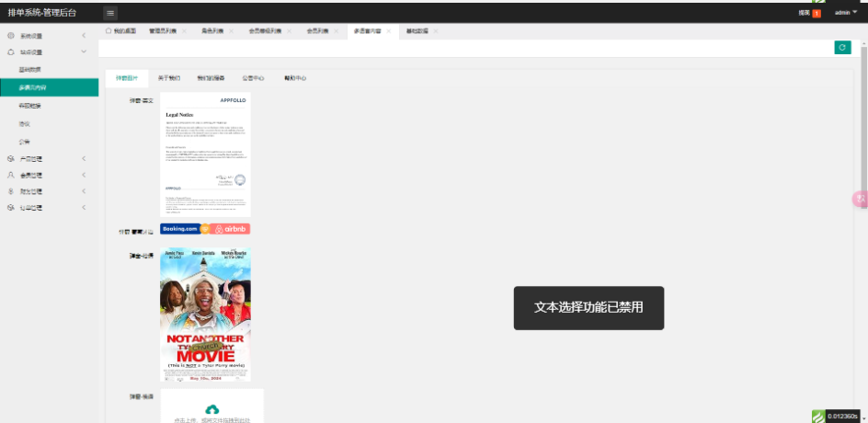Expand the 财务管理 sidebar menu
Viewport: 868px width, 423px height.
coord(84,191)
